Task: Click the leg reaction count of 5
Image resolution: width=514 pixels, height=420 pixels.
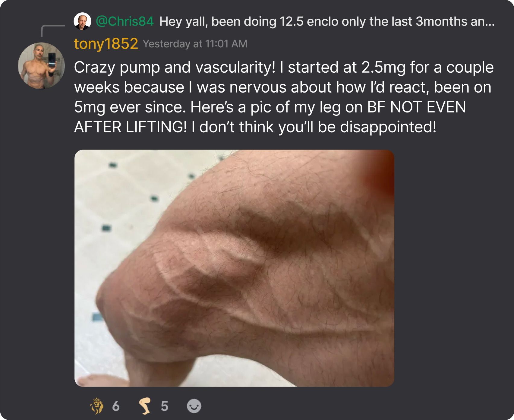Action: 164,406
